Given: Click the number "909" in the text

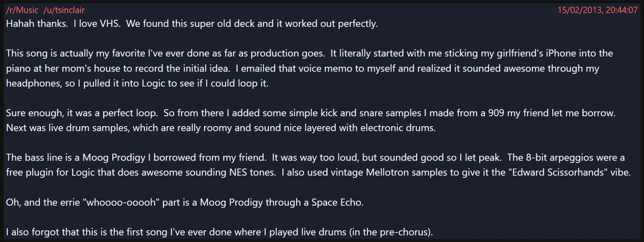Looking at the screenshot, I should [x=496, y=113].
